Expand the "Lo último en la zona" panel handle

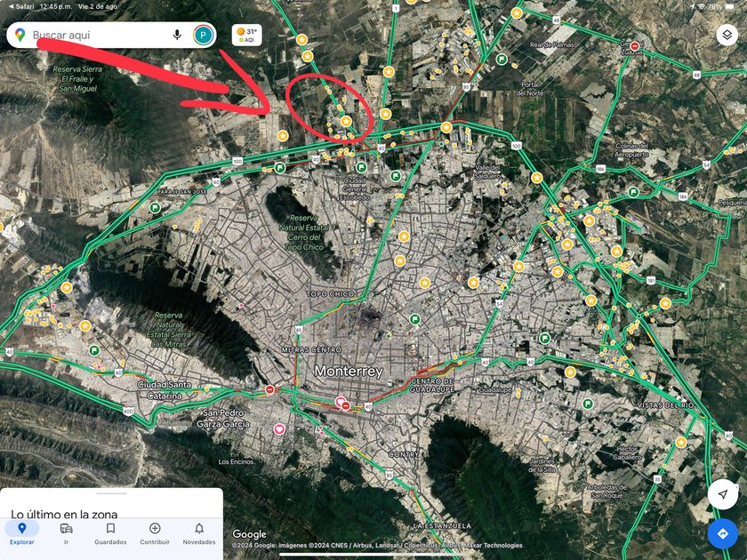[111, 494]
